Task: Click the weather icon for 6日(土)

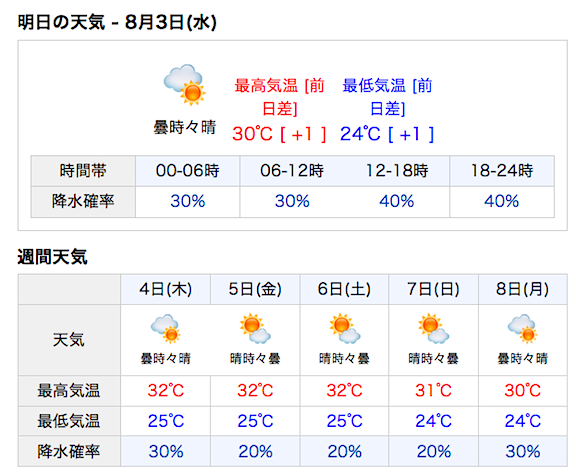Action: [x=345, y=329]
